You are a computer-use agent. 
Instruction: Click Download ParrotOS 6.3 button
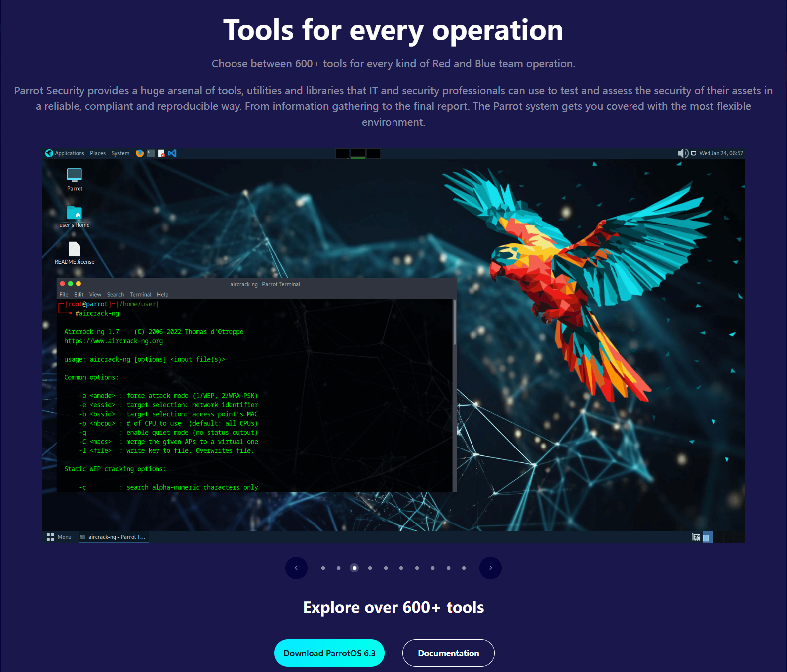click(329, 653)
